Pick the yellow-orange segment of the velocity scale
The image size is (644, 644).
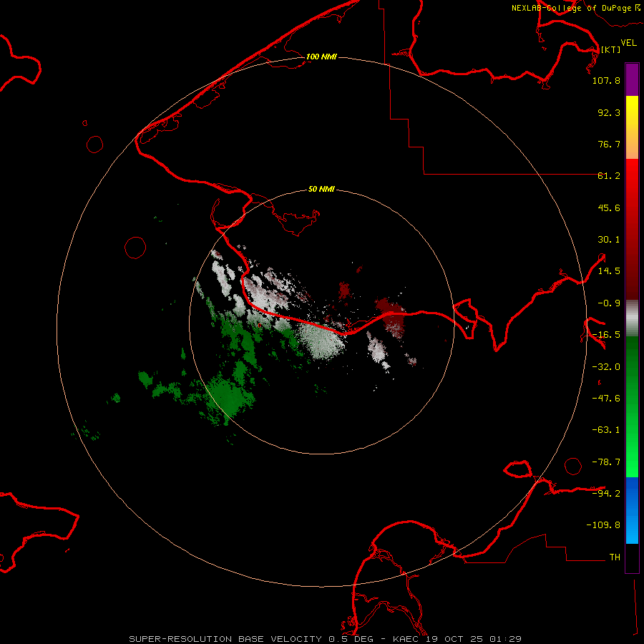(x=632, y=127)
